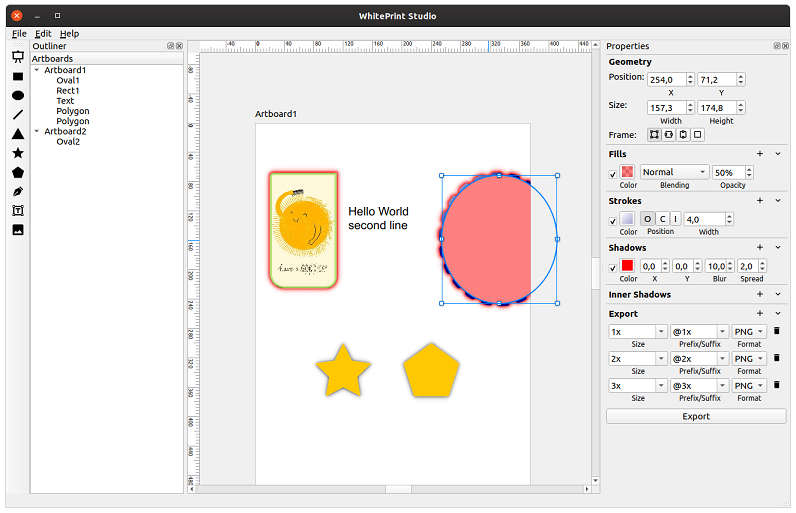Open the stroke color swatch

click(627, 219)
